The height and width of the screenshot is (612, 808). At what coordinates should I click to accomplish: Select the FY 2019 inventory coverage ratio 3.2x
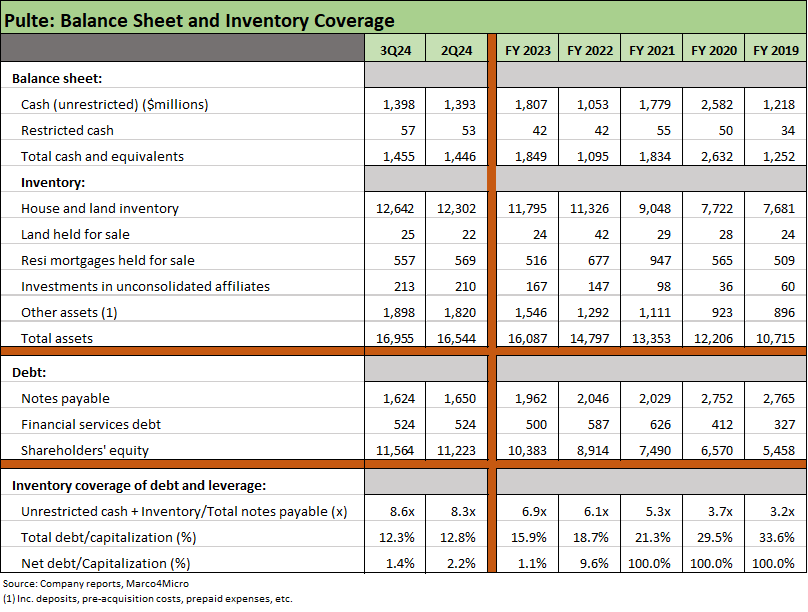783,512
